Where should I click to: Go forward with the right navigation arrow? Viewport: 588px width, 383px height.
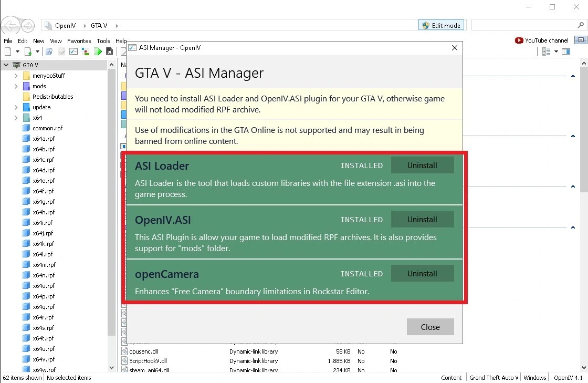pos(28,26)
